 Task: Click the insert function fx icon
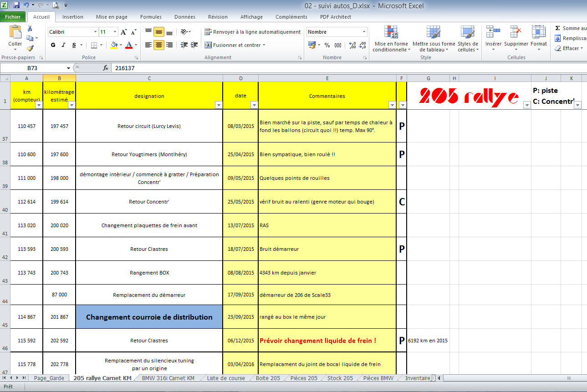tap(106, 68)
